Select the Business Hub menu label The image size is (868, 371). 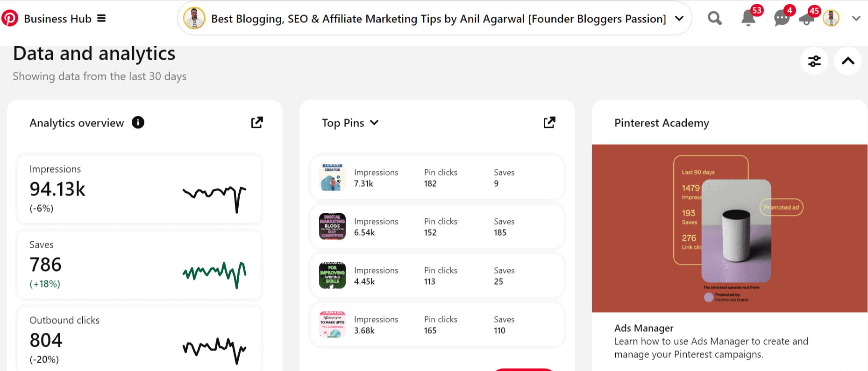click(57, 18)
